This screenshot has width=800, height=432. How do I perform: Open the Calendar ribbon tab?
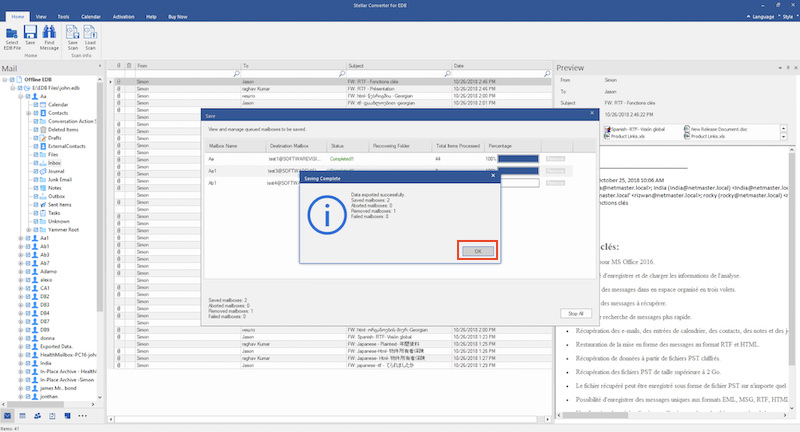(91, 17)
